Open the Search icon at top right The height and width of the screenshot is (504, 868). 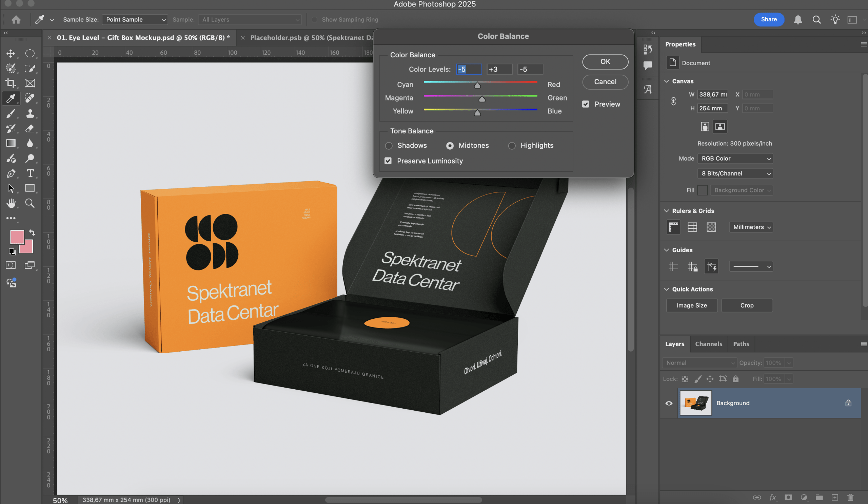[x=816, y=20]
